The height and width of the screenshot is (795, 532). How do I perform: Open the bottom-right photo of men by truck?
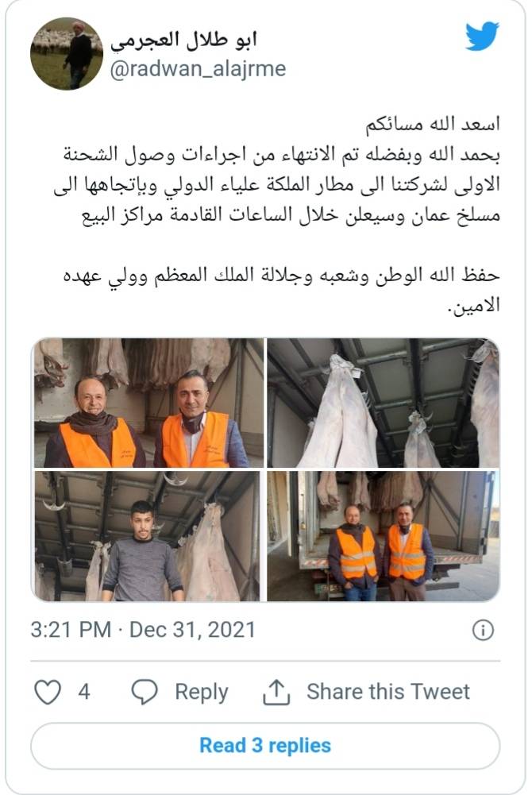pyautogui.click(x=383, y=536)
